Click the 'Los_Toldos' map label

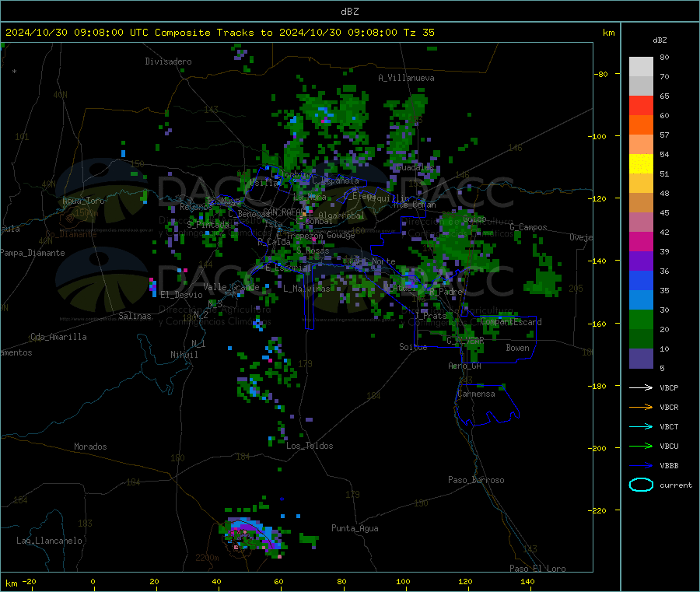310,446
